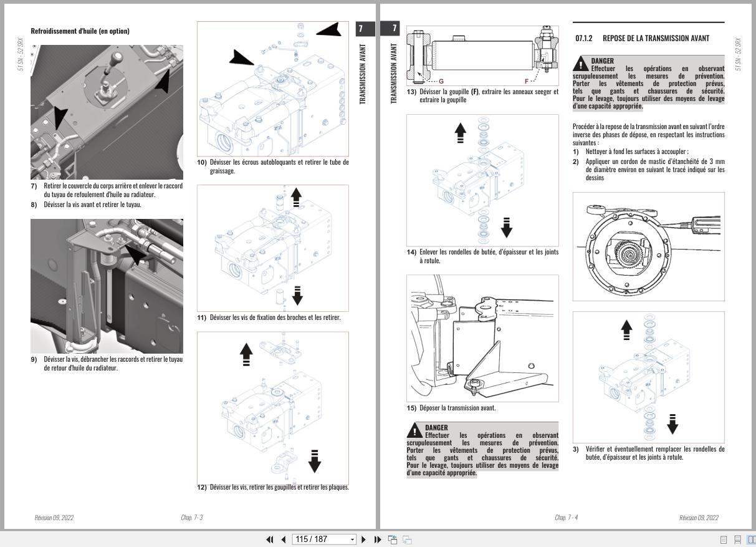Click vertical 'TRANSMISSION AVANT' label on right page
756x547 pixels.
(x=393, y=74)
